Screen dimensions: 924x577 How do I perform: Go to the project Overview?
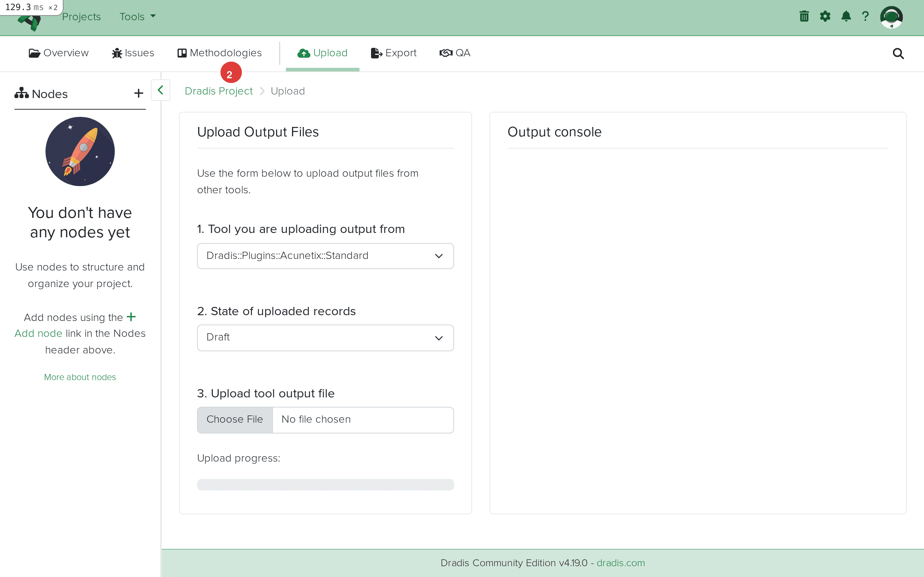pos(58,53)
